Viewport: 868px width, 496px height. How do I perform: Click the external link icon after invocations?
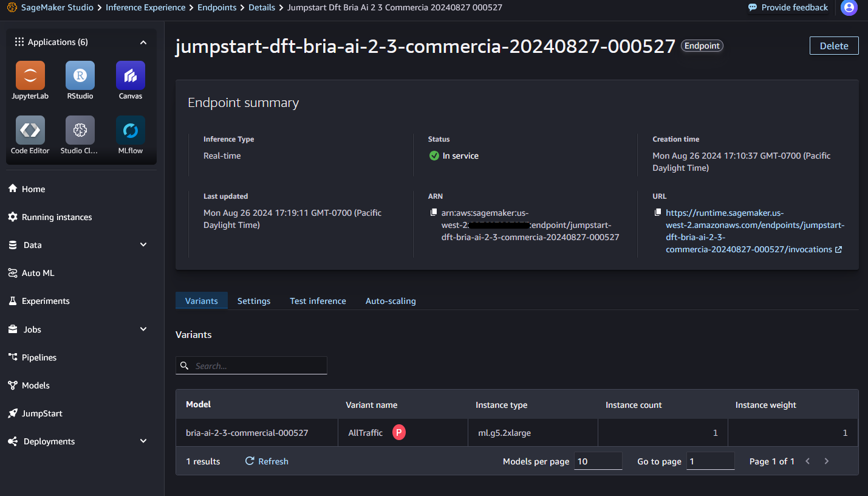tap(839, 250)
